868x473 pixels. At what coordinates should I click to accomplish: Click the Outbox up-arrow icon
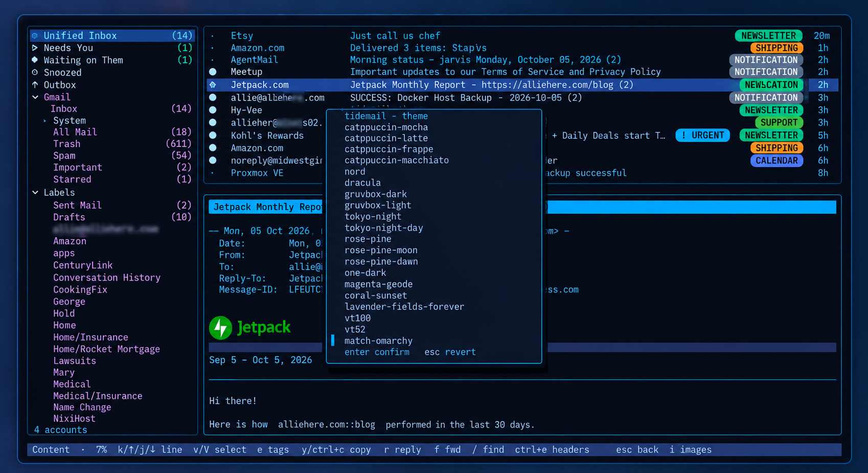coord(35,85)
